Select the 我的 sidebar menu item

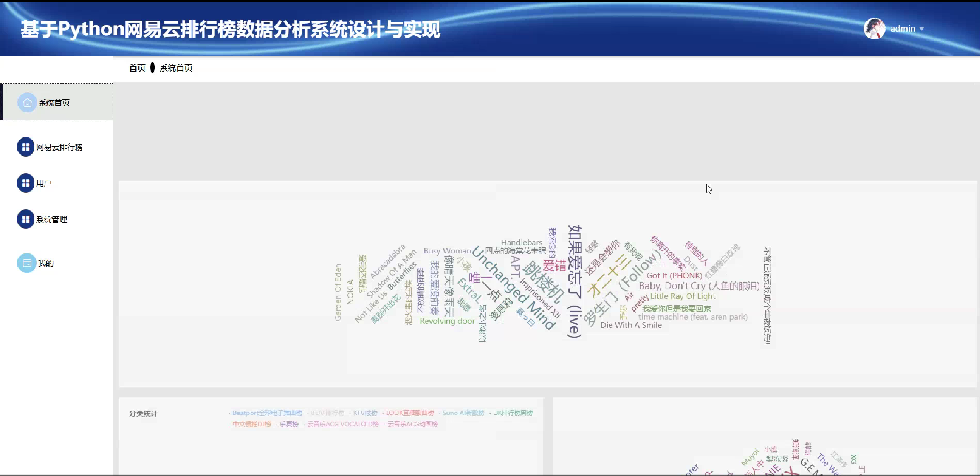tap(46, 263)
